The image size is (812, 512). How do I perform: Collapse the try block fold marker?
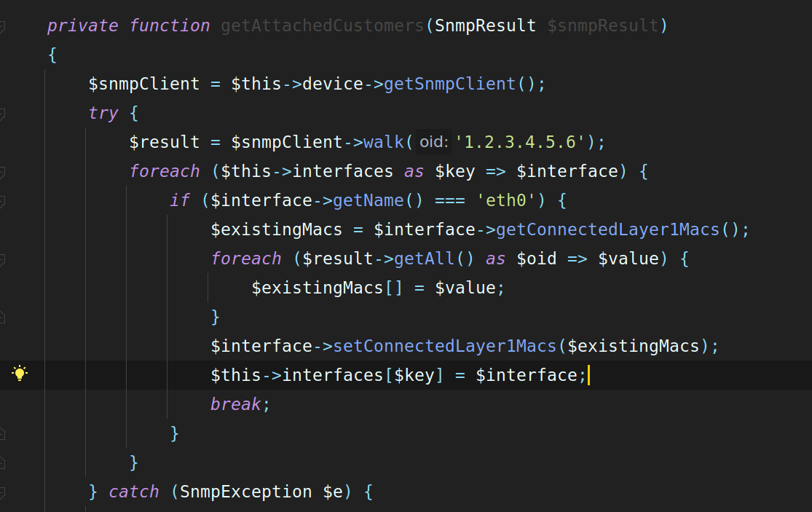2,113
